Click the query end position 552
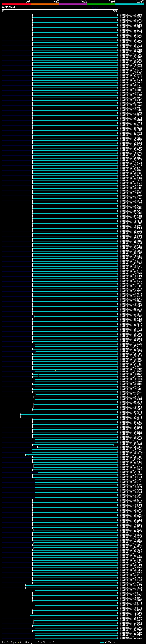146x644 pixels. [115, 11]
